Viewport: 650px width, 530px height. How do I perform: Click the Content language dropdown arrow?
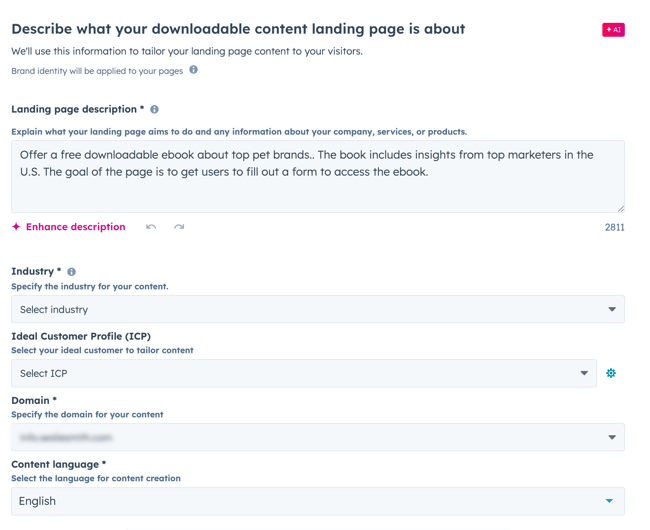coord(609,501)
